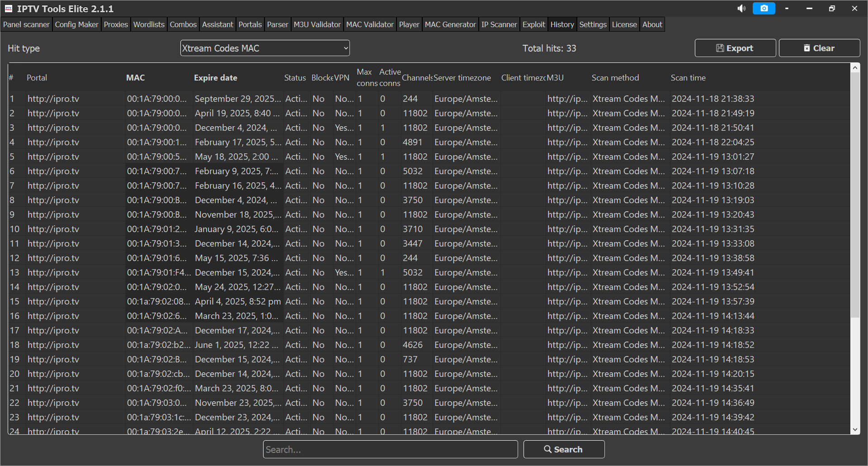Go to the Proxies tab

tap(116, 24)
